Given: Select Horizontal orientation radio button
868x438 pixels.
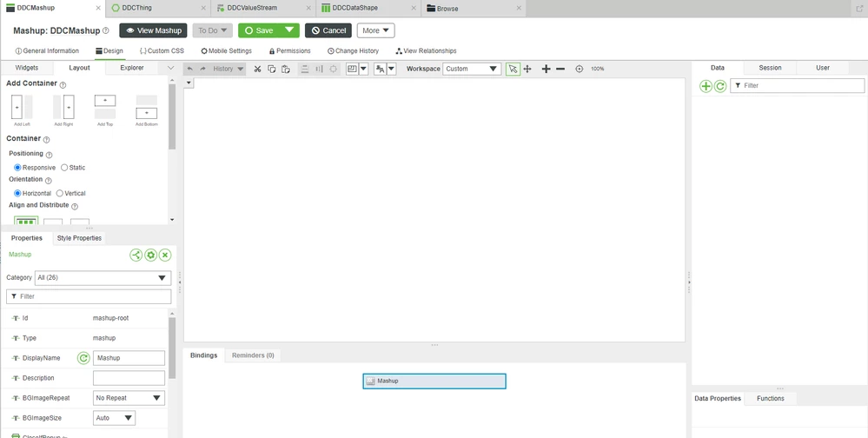Looking at the screenshot, I should [17, 193].
